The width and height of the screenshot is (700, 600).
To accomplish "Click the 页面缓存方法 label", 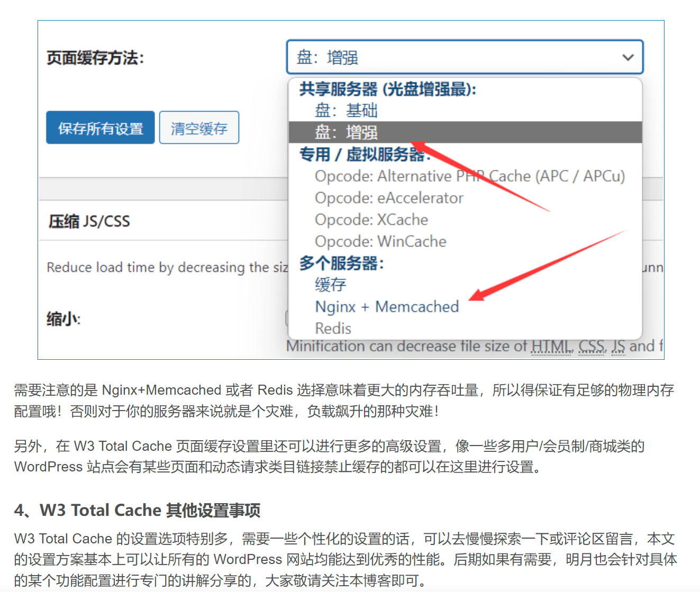I will pos(95,58).
